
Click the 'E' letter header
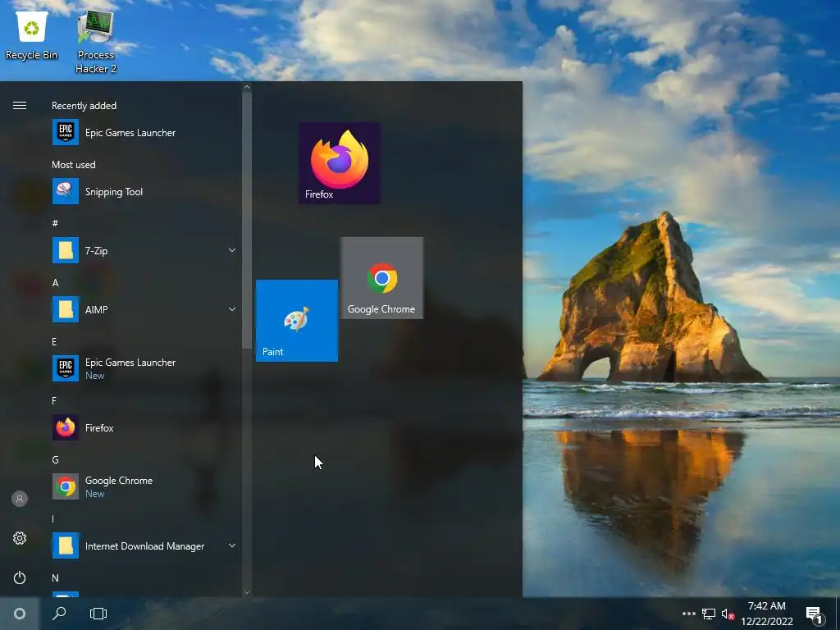point(54,341)
